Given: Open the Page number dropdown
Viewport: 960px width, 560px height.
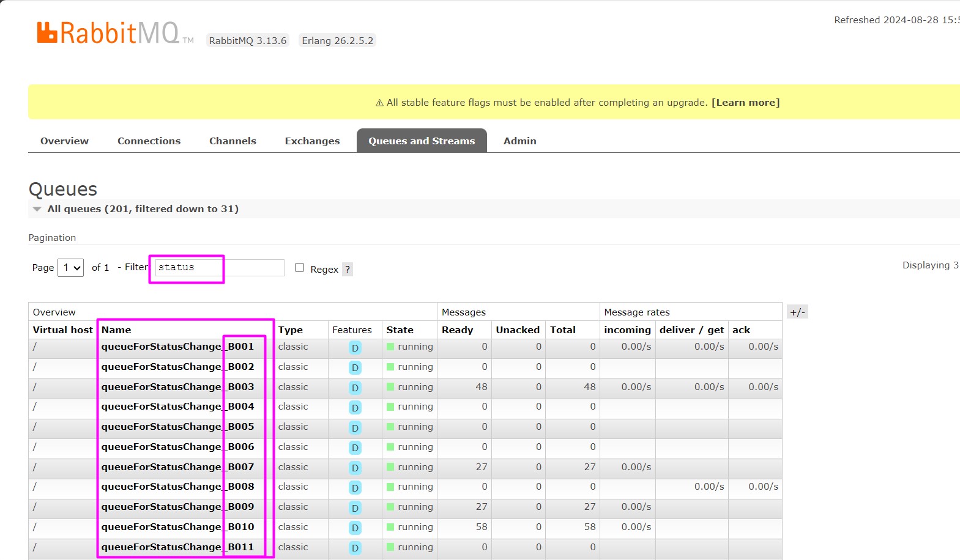Looking at the screenshot, I should click(x=70, y=268).
